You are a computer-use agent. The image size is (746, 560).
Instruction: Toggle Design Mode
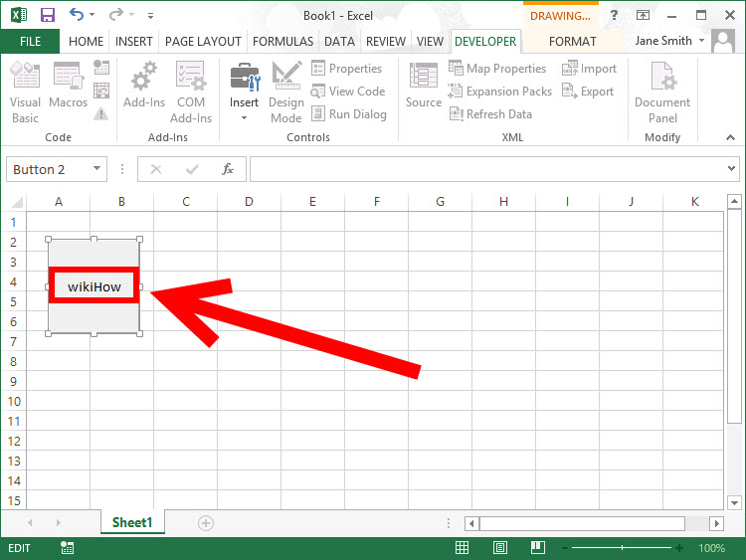tap(285, 93)
